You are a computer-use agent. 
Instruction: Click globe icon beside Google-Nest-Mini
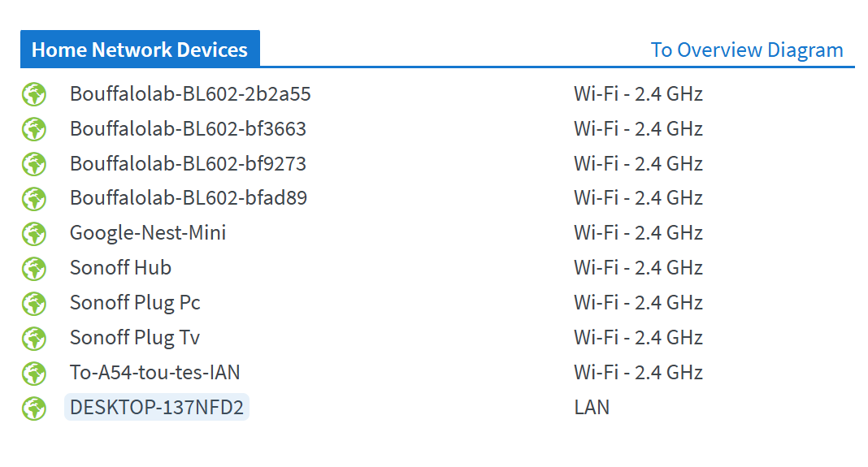[x=34, y=234]
